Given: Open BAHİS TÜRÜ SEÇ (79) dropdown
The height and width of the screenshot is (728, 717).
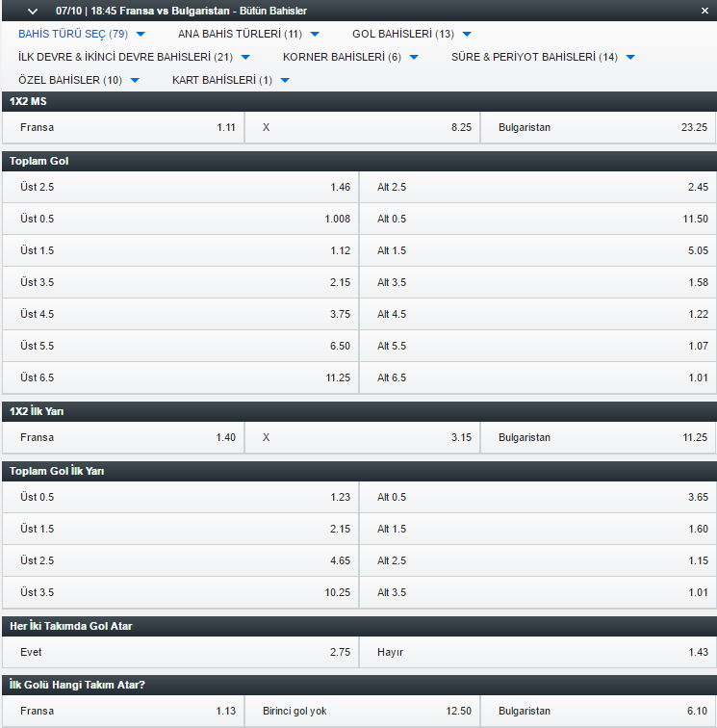Looking at the screenshot, I should (x=82, y=34).
